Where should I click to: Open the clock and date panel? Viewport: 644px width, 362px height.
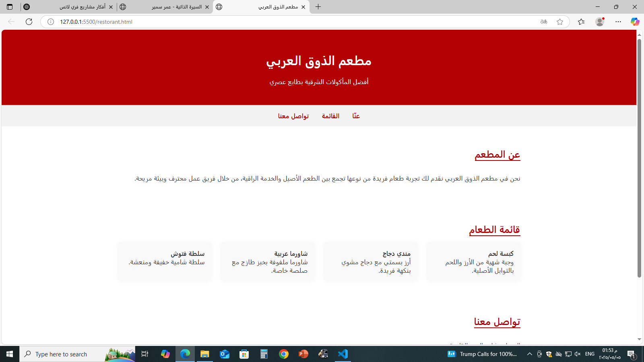tap(610, 354)
